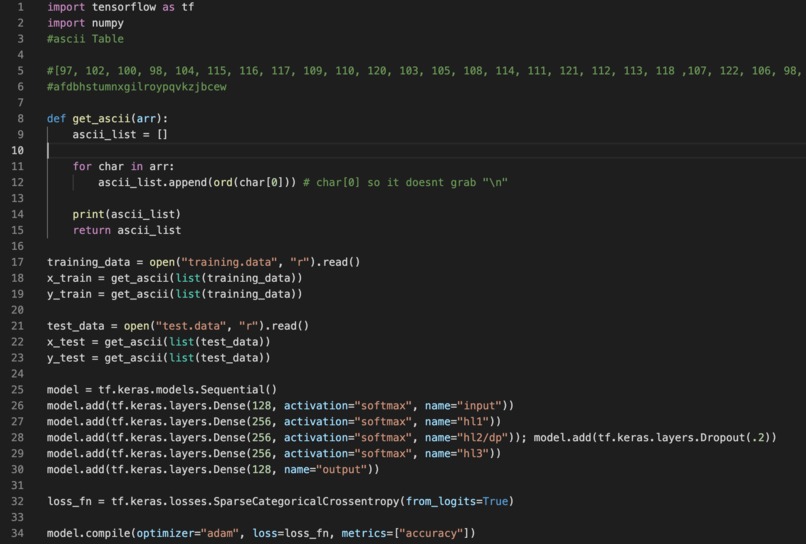806x544 pixels.
Task: Click 'metrics=["accuracy"]' argument
Action: pyautogui.click(x=405, y=533)
